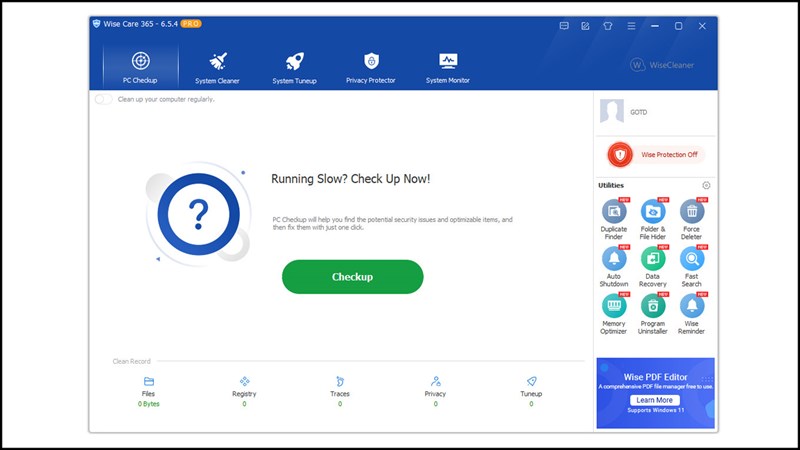Switch to the System Cleaner tab
The image size is (800, 450).
pyautogui.click(x=217, y=67)
